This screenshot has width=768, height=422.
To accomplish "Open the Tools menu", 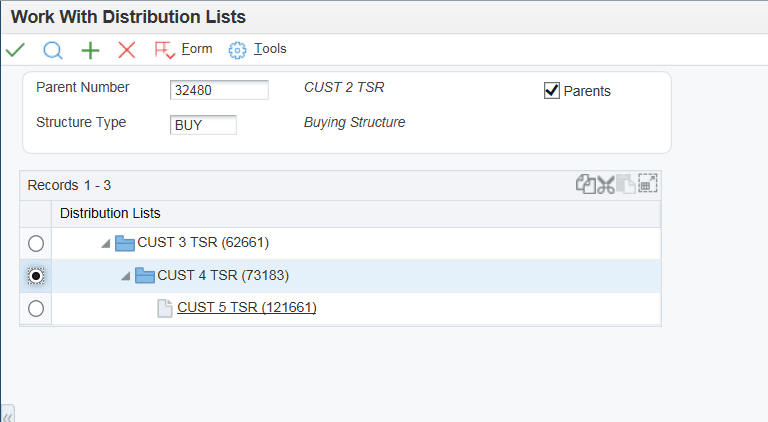I will [258, 49].
